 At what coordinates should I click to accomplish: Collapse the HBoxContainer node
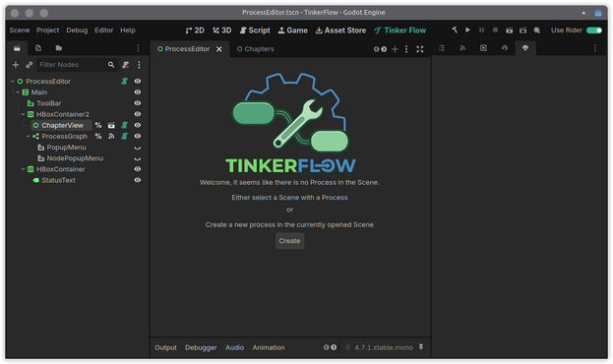[x=23, y=169]
